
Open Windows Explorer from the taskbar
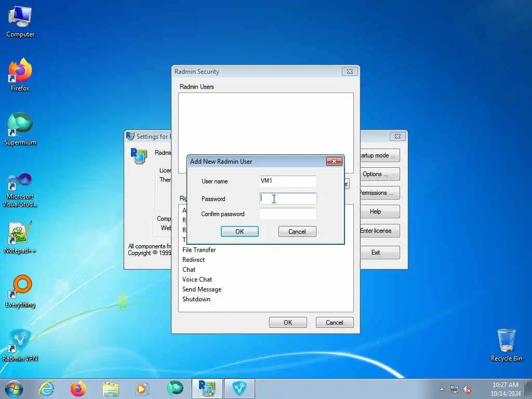111,389
